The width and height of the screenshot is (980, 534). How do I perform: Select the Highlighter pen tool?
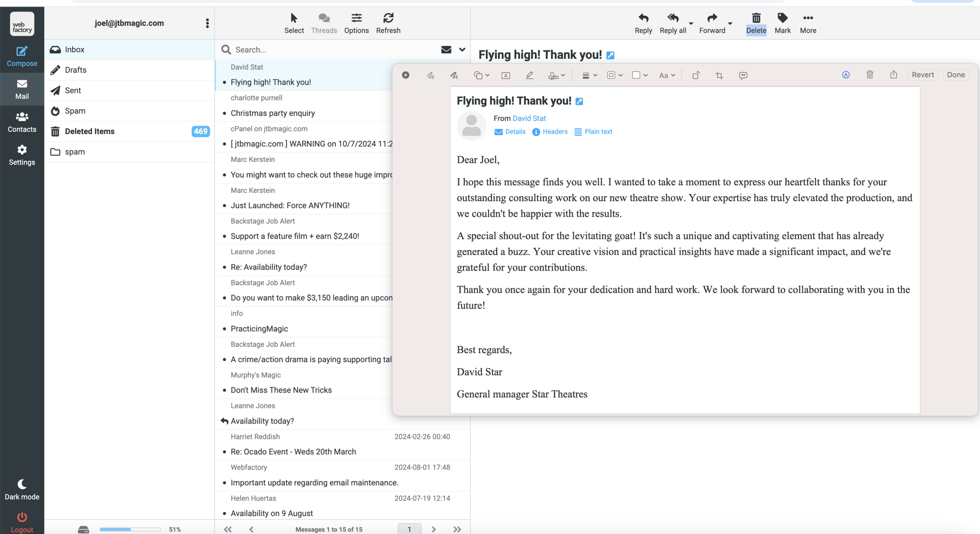pos(530,75)
